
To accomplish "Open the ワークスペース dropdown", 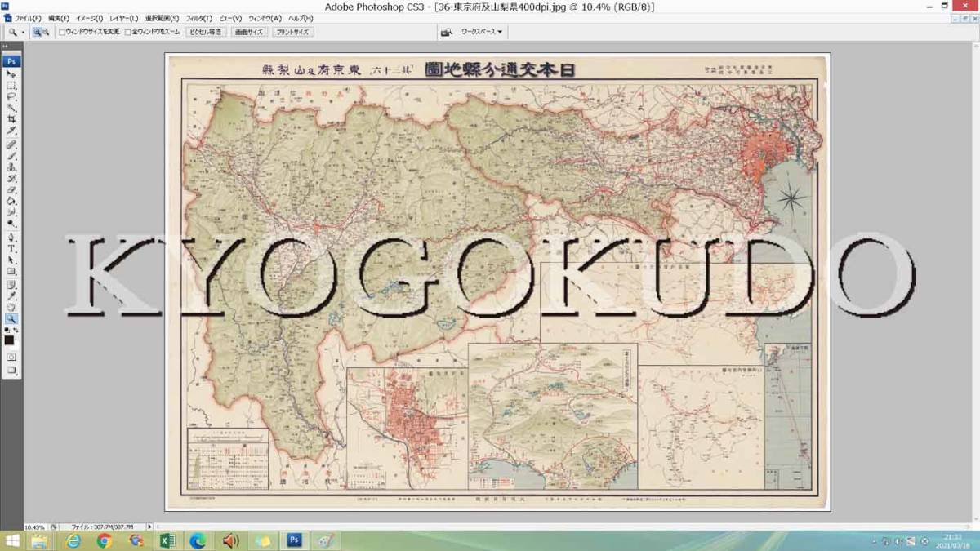I will (x=482, y=33).
